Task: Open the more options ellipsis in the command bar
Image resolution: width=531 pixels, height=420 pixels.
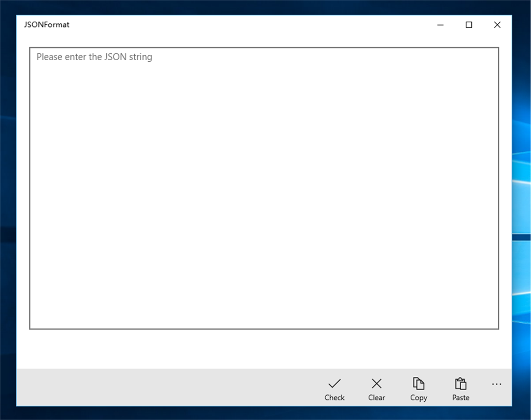Action: tap(496, 384)
